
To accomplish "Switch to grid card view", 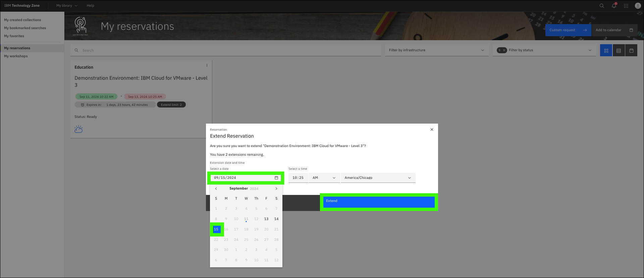I will click(606, 50).
